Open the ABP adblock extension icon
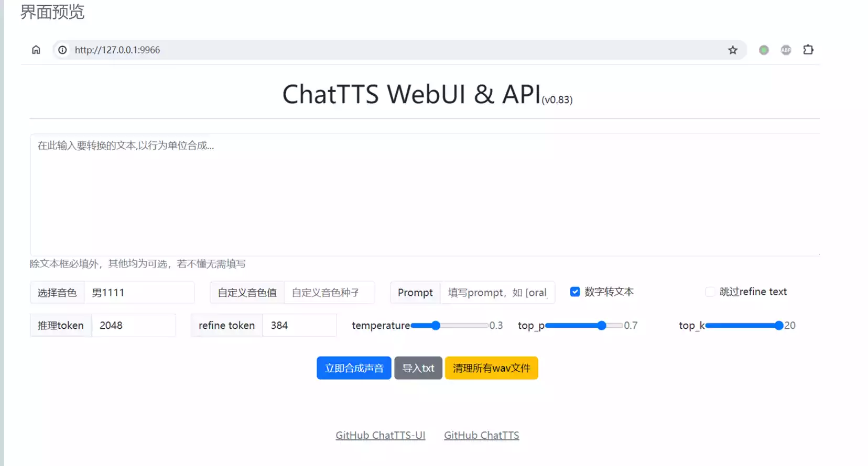The height and width of the screenshot is (466, 868). 786,50
